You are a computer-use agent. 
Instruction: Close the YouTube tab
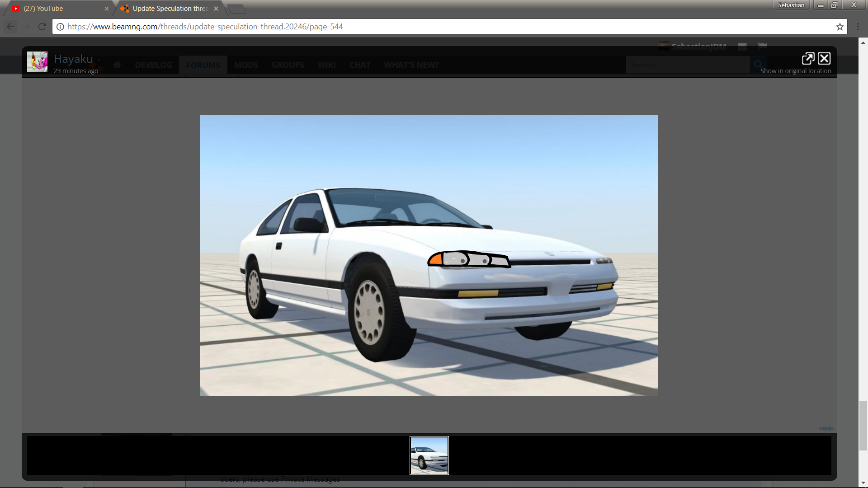click(107, 9)
